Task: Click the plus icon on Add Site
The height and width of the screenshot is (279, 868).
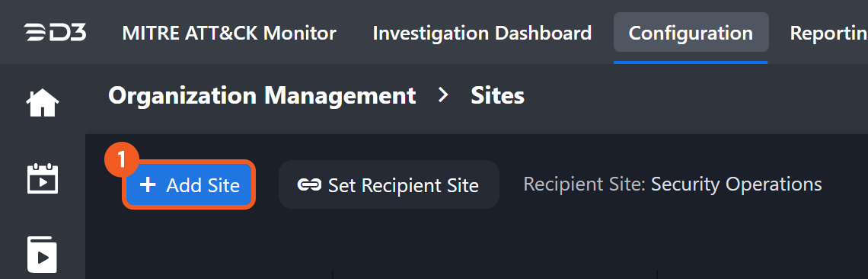Action: point(148,184)
